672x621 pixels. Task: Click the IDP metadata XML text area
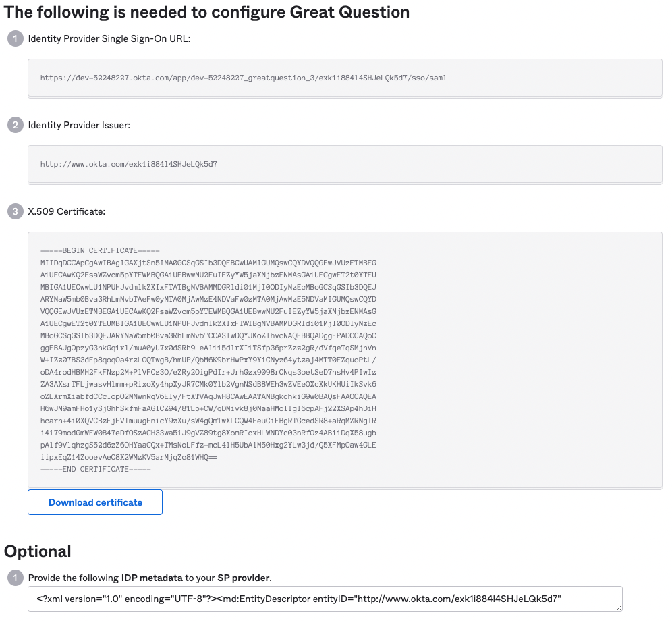tap(325, 599)
